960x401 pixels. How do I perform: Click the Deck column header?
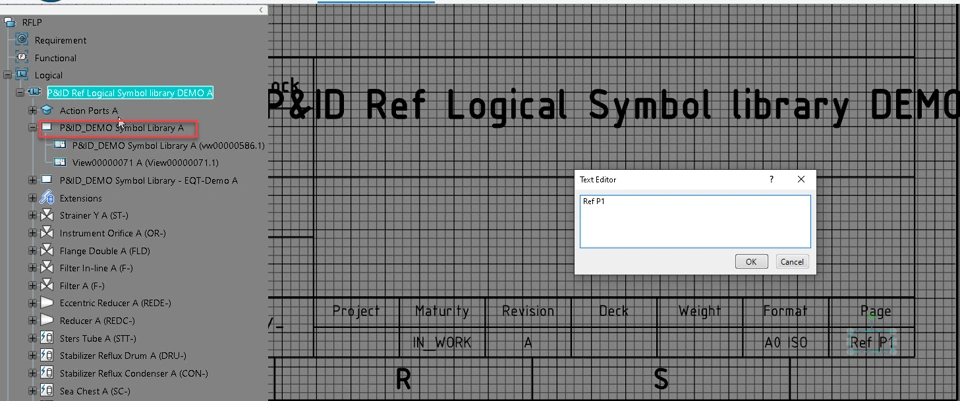pos(613,311)
